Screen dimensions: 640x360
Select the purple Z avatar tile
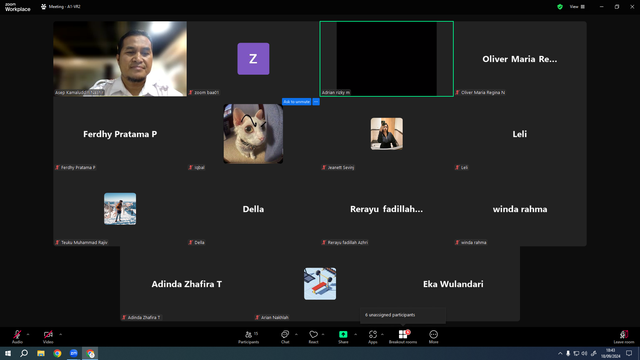pos(253,59)
